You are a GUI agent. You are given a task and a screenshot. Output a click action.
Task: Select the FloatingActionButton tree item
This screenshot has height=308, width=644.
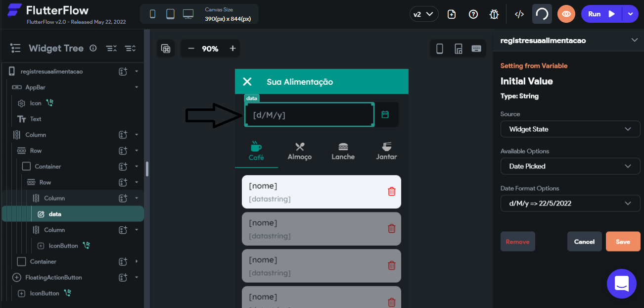click(53, 277)
